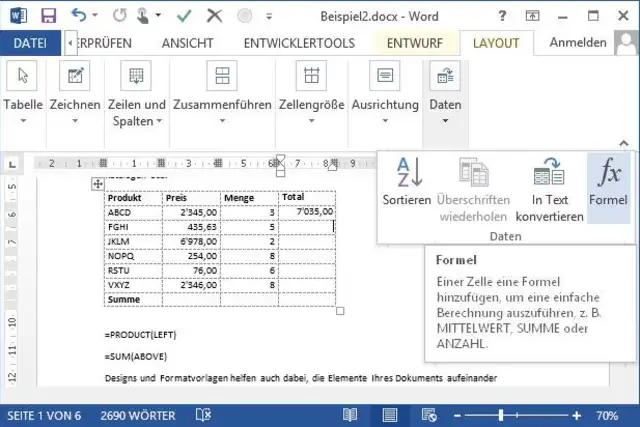Select In Text konvertieren icon
This screenshot has height=427, width=640.
click(549, 174)
